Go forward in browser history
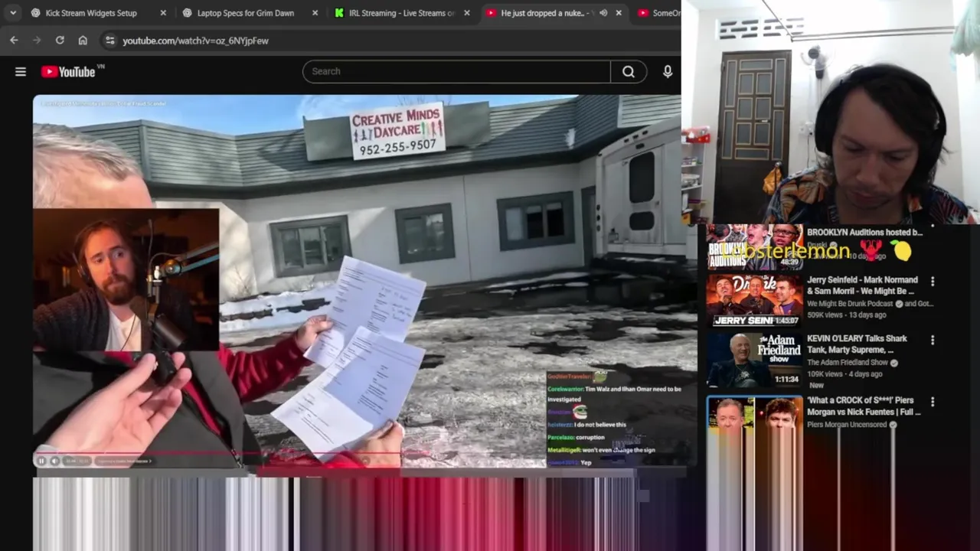 [x=37, y=40]
